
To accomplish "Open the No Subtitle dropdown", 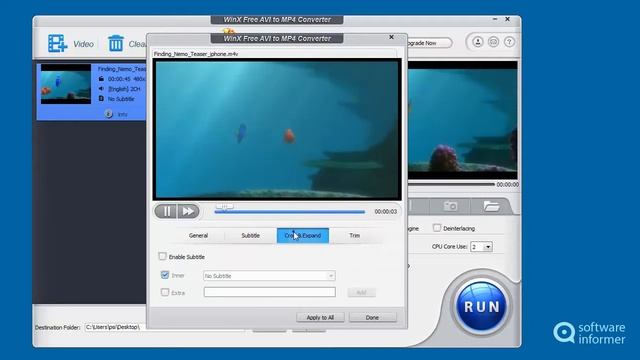I will [x=269, y=276].
